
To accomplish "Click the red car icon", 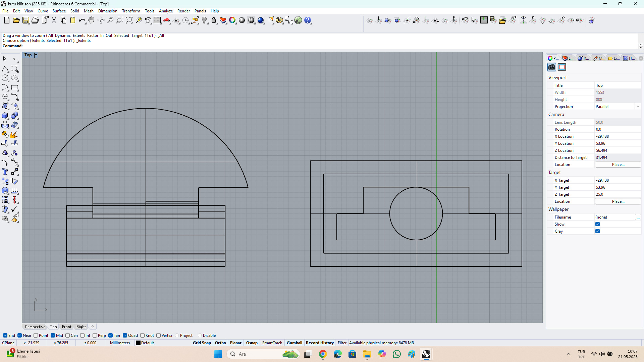I will point(167,20).
